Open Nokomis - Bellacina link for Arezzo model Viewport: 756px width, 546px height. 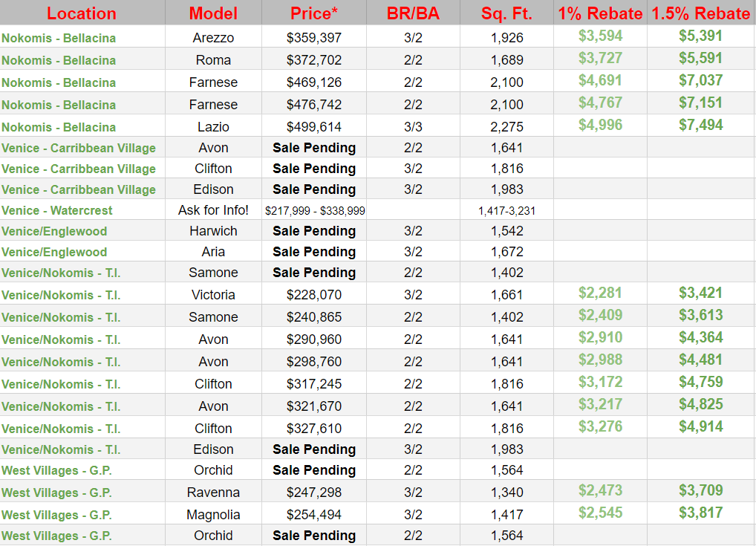[59, 38]
